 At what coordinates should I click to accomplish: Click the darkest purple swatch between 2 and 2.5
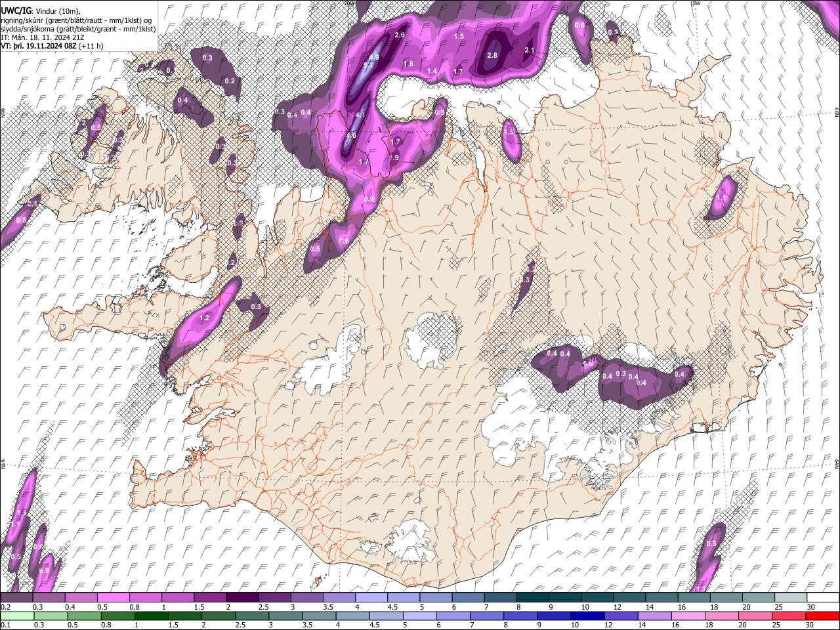[x=242, y=597]
